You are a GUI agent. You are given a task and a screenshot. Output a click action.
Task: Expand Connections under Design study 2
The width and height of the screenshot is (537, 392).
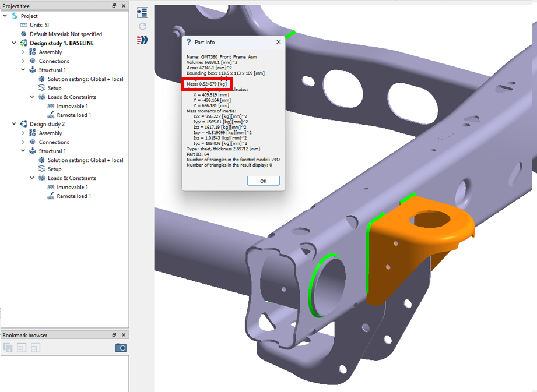click(23, 142)
